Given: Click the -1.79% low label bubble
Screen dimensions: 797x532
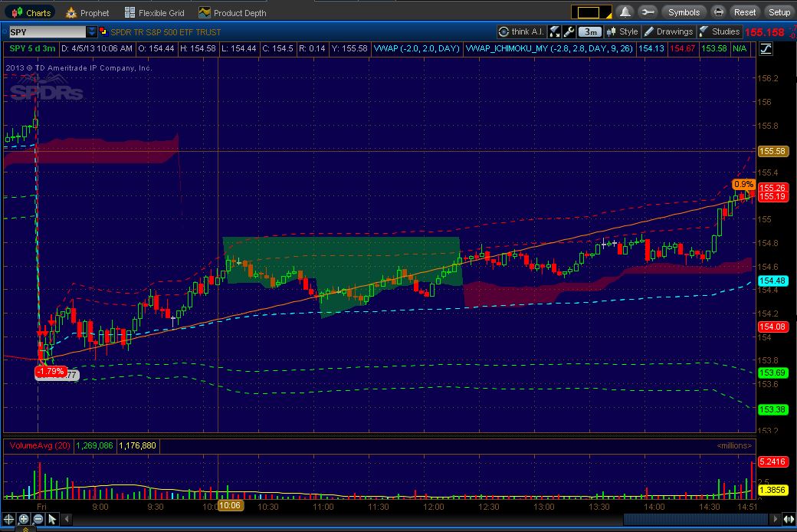Looking at the screenshot, I should pos(51,372).
